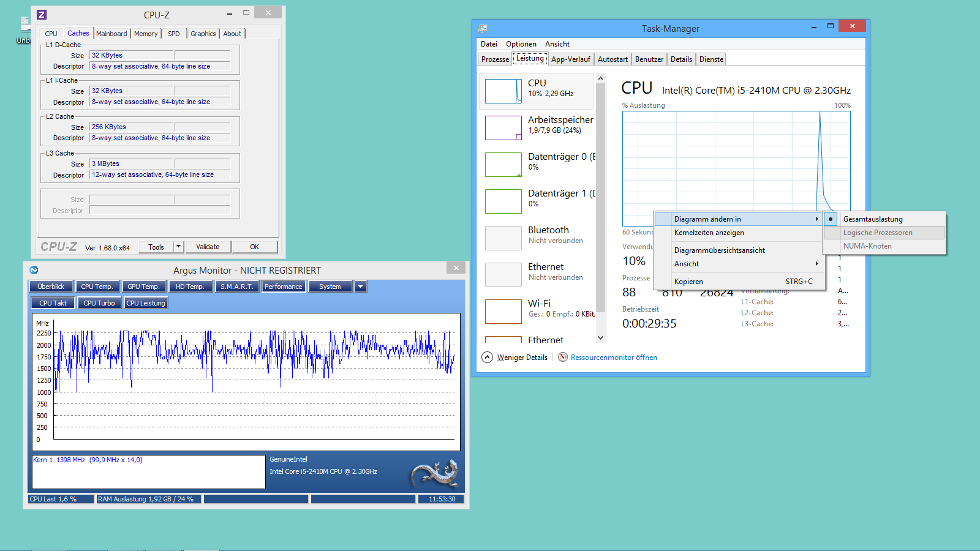Switch to the App-Verlauf tab

coord(570,59)
